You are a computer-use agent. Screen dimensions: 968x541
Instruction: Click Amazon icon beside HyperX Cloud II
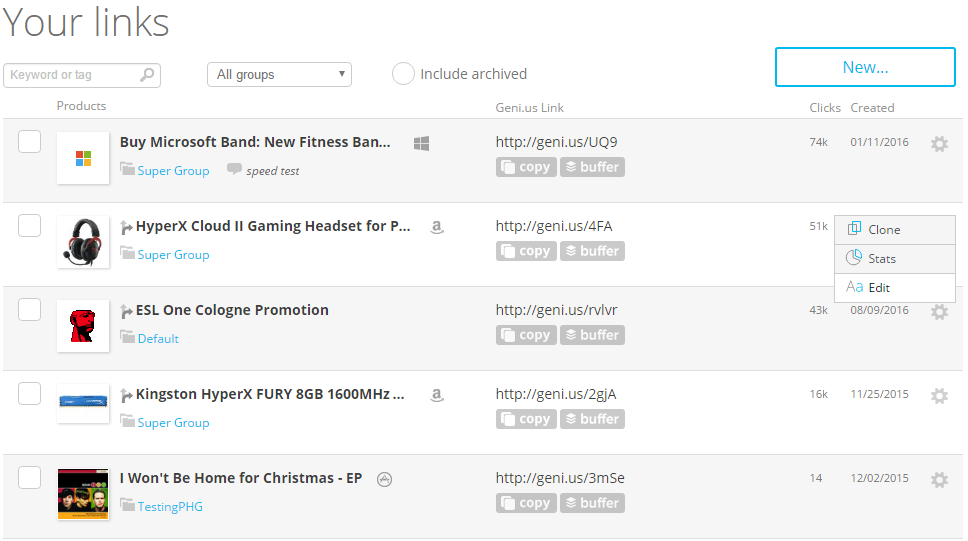437,227
